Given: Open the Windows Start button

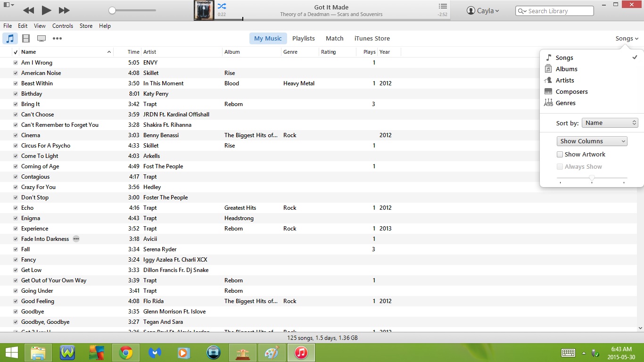Looking at the screenshot, I should pyautogui.click(x=11, y=353).
